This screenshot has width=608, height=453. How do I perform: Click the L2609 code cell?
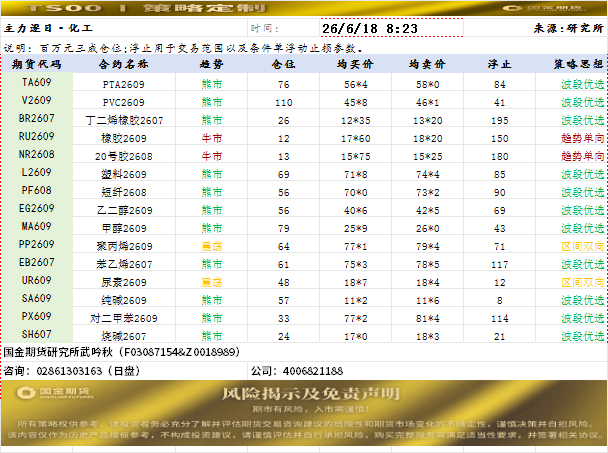37,172
